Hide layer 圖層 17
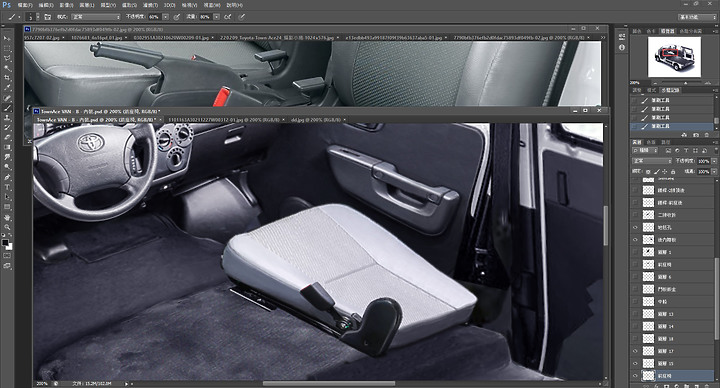Image resolution: width=720 pixels, height=388 pixels. pos(636,351)
